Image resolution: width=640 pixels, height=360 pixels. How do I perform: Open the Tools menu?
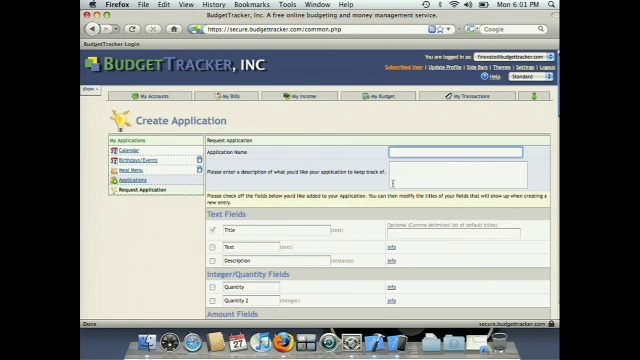pos(287,4)
